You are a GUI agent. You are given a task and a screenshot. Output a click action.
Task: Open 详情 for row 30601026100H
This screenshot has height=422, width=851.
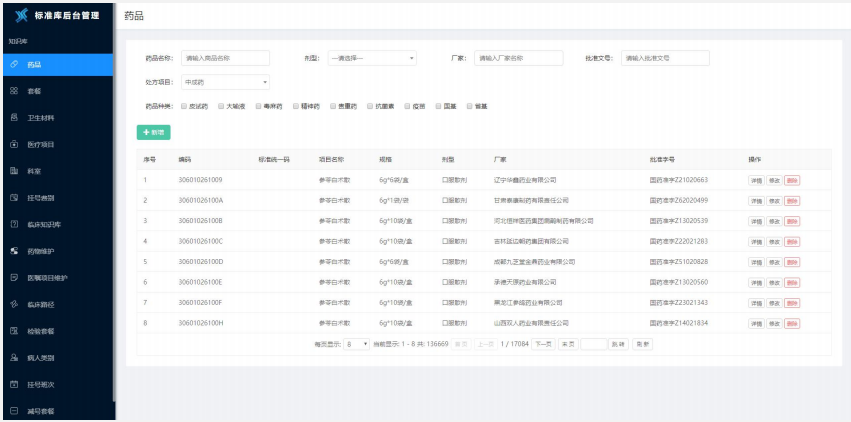pos(756,324)
